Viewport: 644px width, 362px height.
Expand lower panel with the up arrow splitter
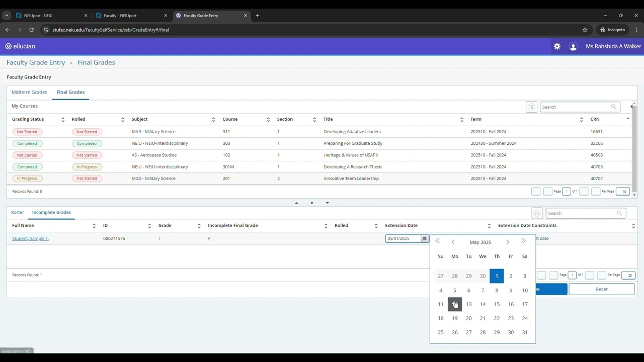point(296,203)
